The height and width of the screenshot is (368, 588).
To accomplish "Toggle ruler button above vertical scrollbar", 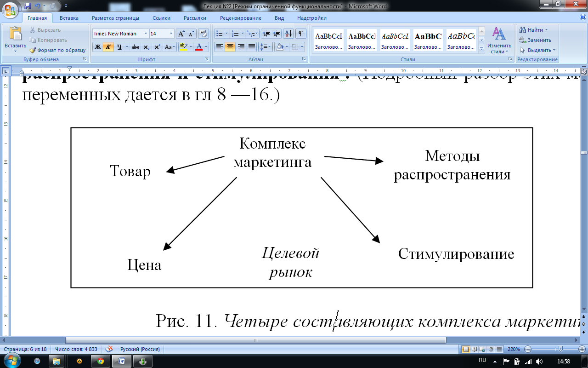I will (584, 71).
